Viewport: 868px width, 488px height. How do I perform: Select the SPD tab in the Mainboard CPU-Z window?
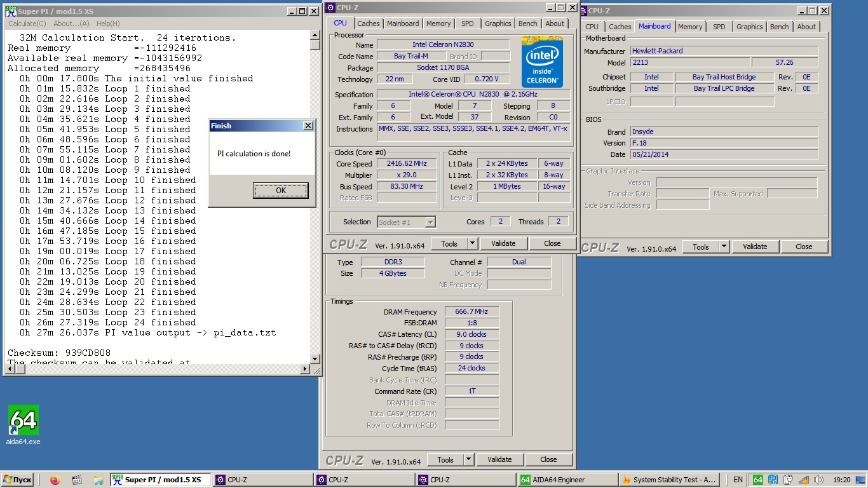pos(719,27)
